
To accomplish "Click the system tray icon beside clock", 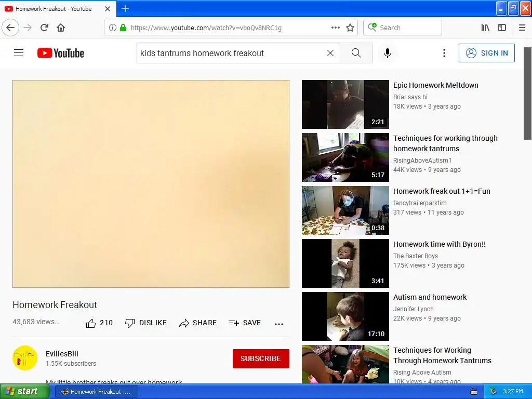I will pyautogui.click(x=494, y=392).
